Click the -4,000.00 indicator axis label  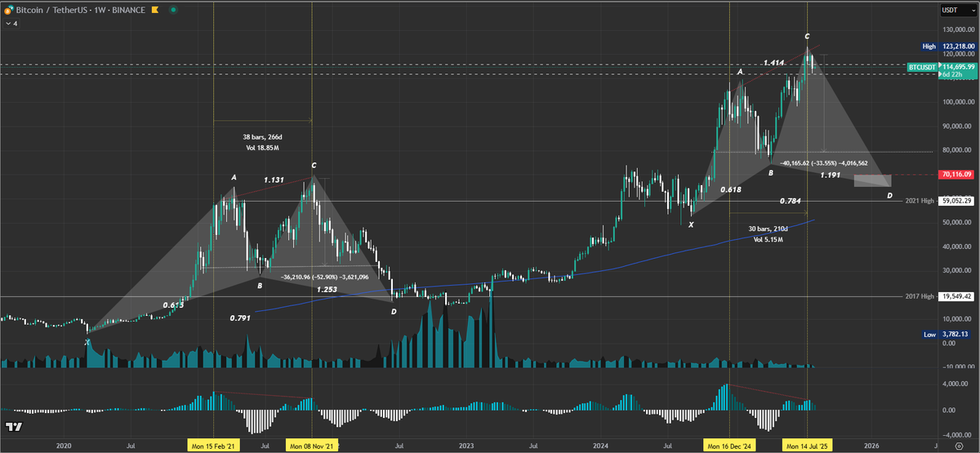pos(955,435)
